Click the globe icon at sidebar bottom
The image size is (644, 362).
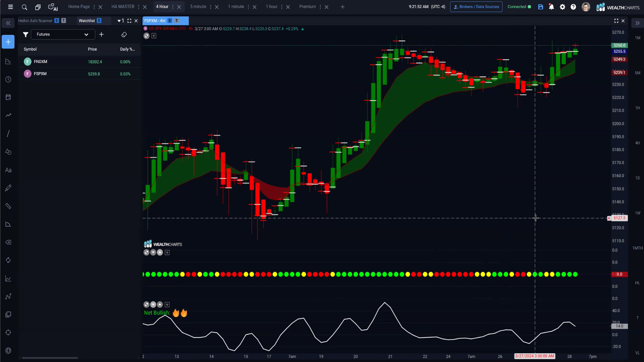pos(8,351)
